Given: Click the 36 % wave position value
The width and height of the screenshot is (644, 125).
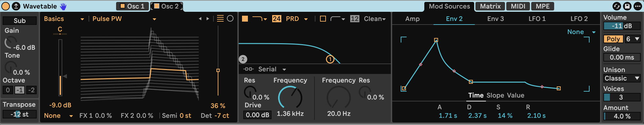Looking at the screenshot, I should [x=218, y=106].
